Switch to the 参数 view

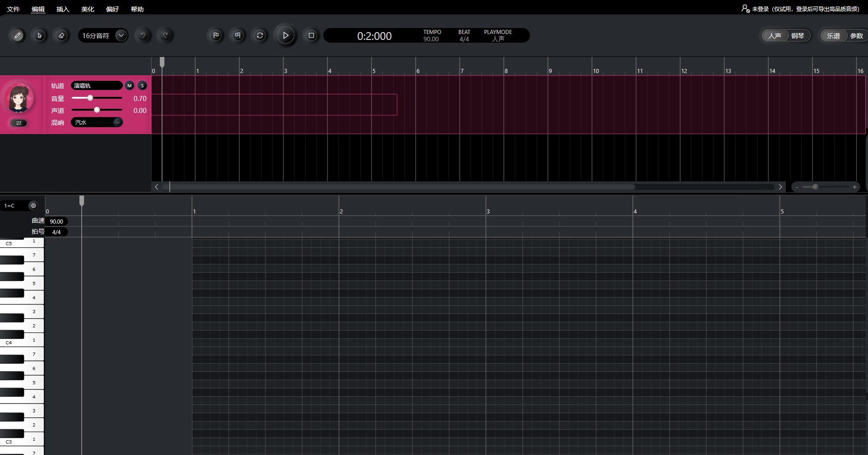click(x=857, y=35)
